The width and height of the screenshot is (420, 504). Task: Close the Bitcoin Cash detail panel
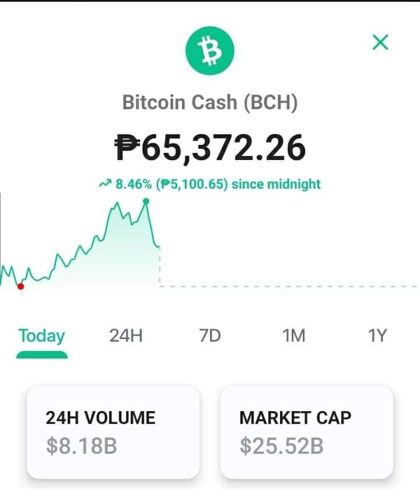(380, 43)
